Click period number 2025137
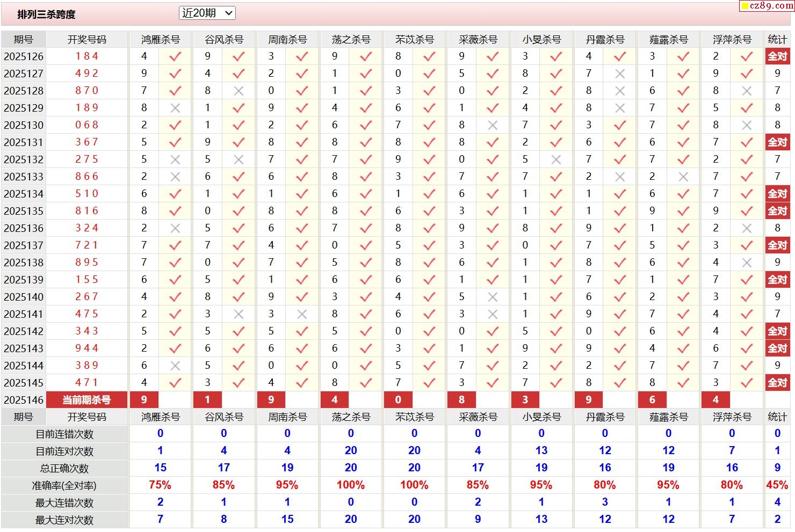795x532 pixels. click(24, 245)
